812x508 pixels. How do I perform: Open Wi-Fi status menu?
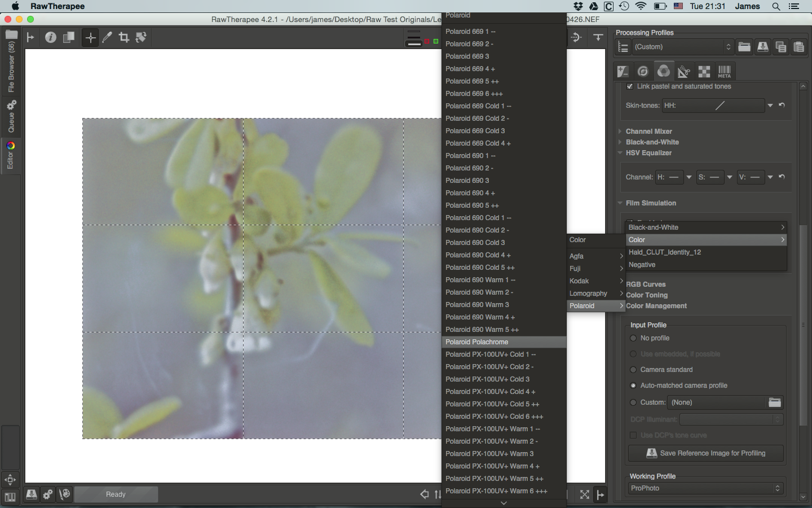point(641,6)
